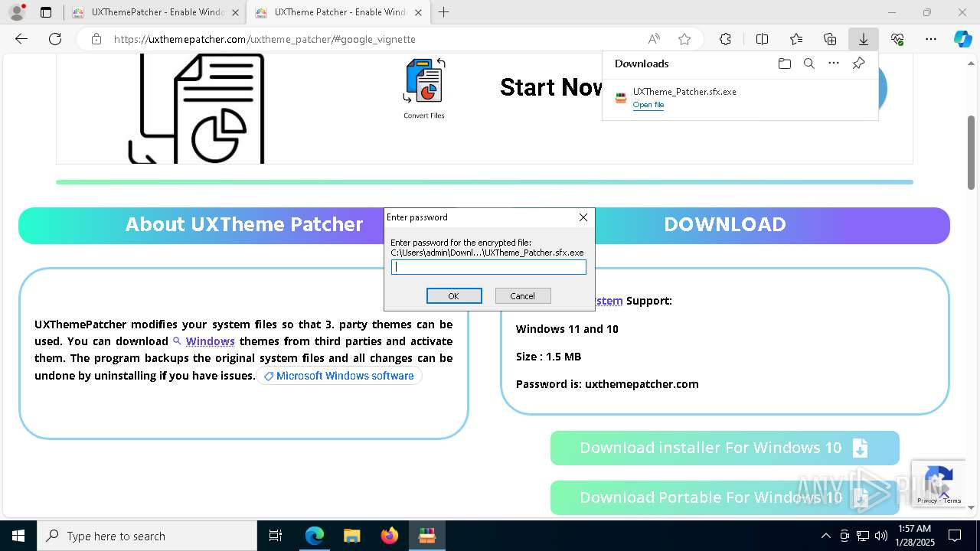Follow the Windows hyperlink in description

pyautogui.click(x=210, y=341)
